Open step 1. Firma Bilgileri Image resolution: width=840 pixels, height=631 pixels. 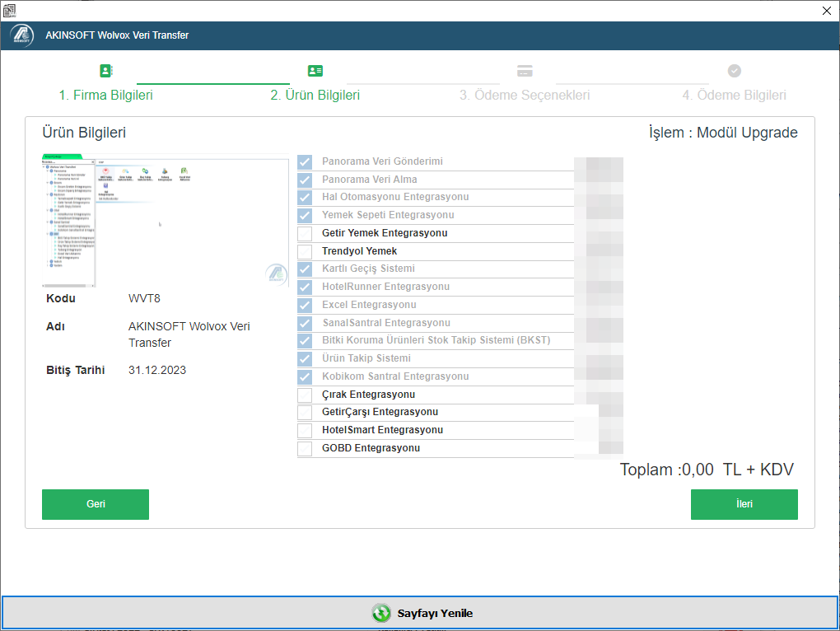click(105, 96)
